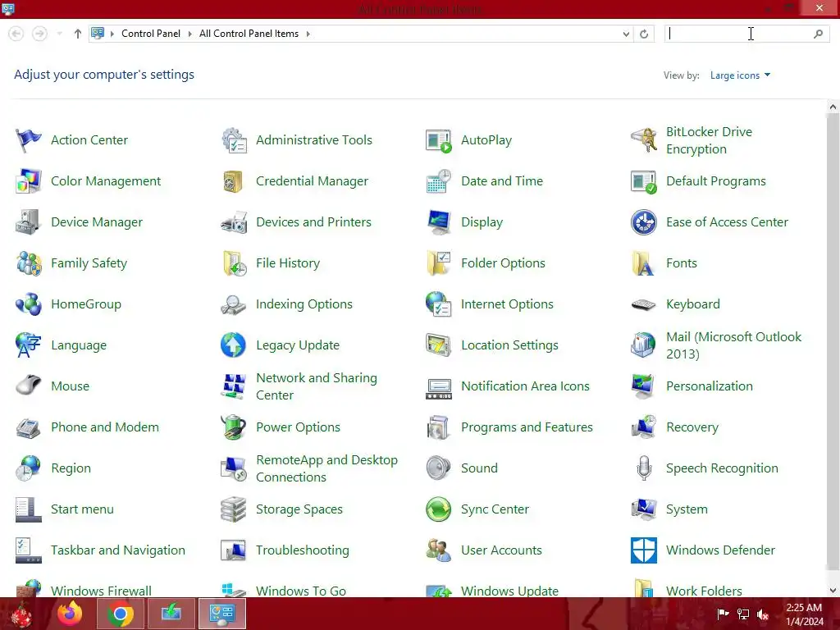
Task: Open Phone and Modem icon
Action: click(x=29, y=427)
